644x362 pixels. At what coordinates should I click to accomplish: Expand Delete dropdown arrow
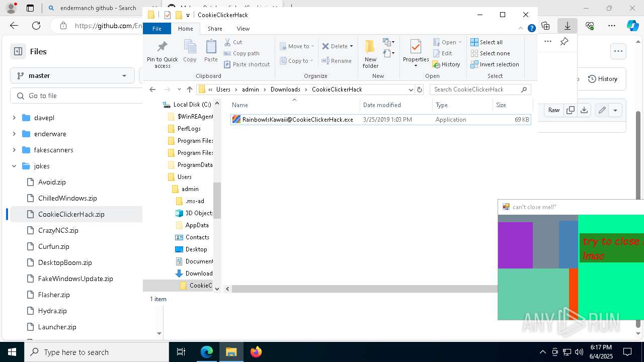pos(351,46)
